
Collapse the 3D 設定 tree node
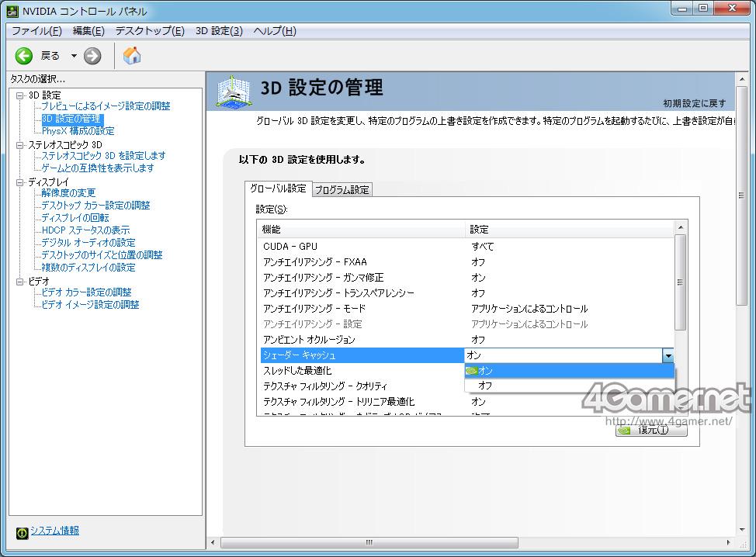coord(19,95)
